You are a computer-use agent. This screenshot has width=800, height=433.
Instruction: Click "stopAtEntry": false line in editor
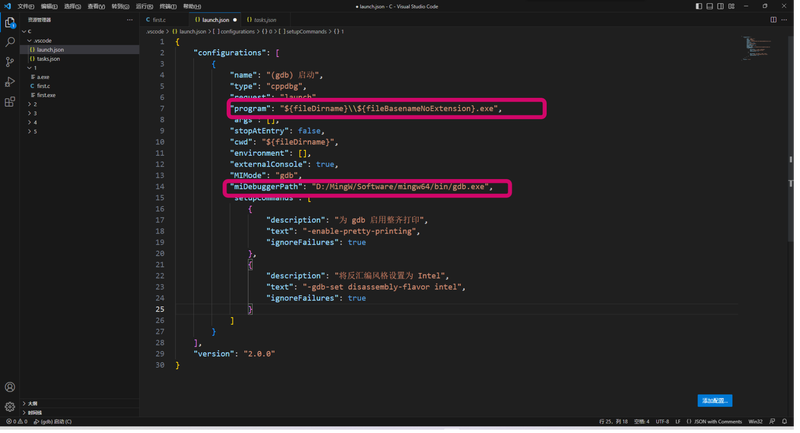tap(277, 131)
